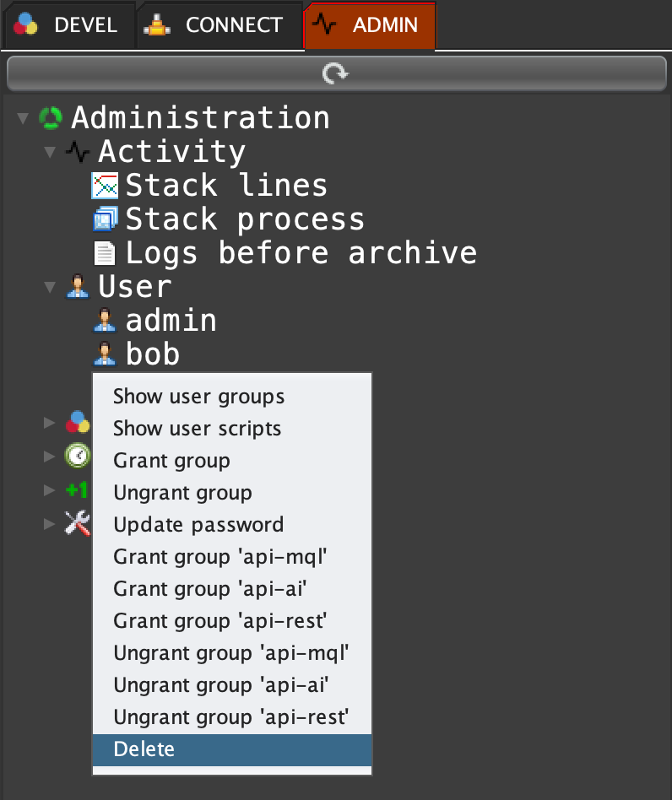Switch to the CONNECT tab
Screen dimensions: 672x800
coord(218,25)
